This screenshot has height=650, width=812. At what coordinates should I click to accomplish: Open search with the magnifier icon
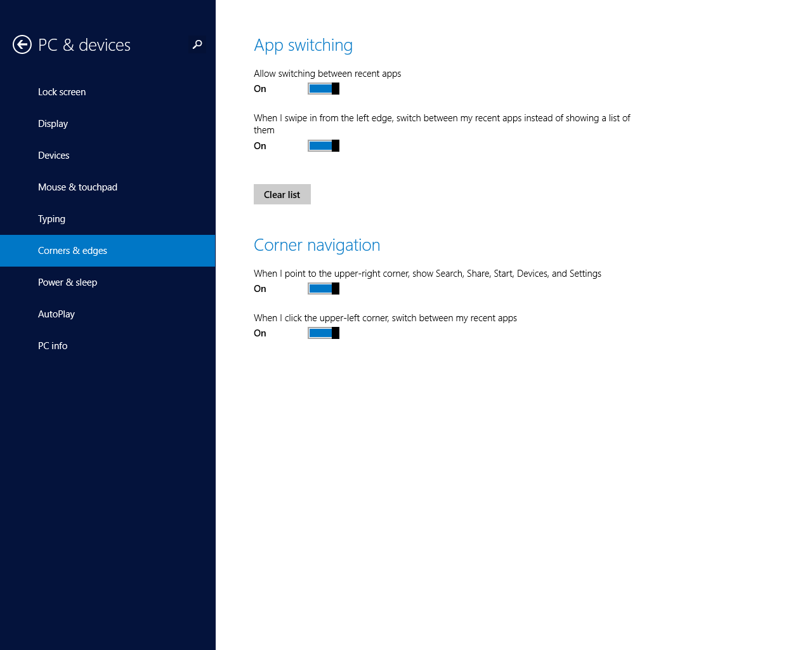coord(197,44)
